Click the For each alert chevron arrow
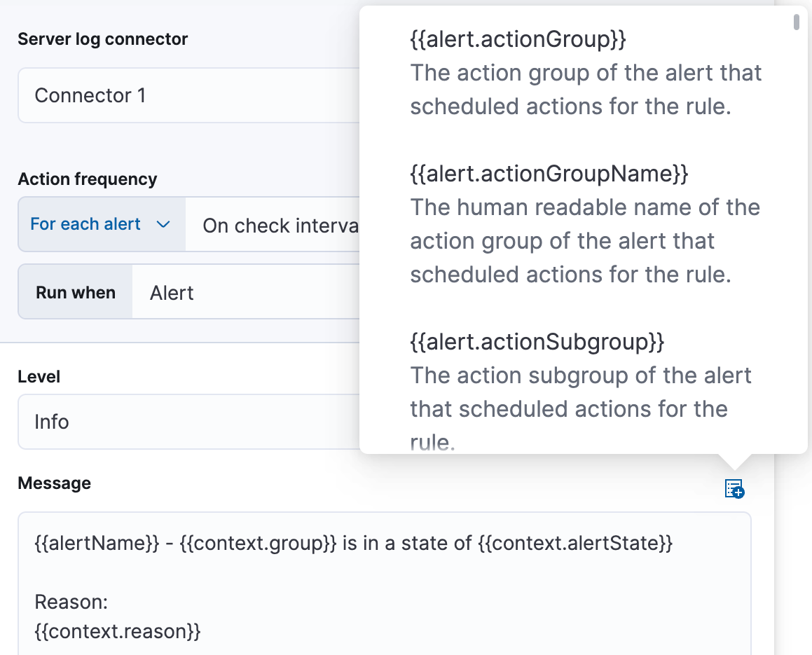812x655 pixels. [x=163, y=224]
